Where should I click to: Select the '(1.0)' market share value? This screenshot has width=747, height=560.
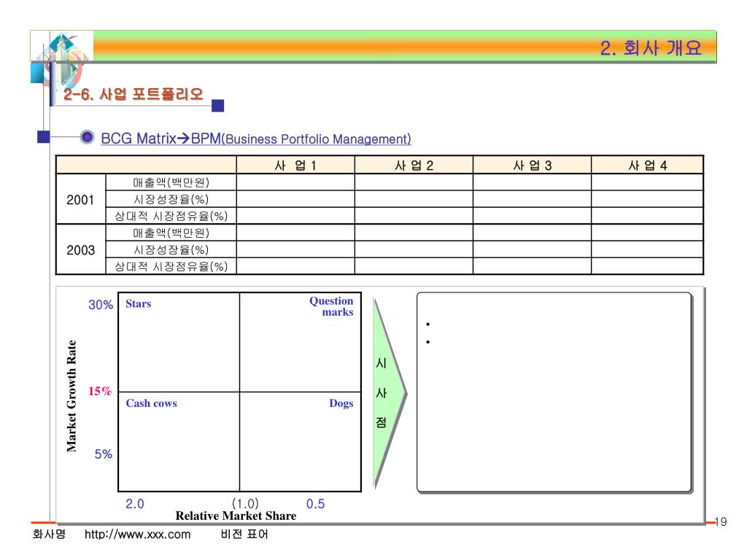pos(245,504)
